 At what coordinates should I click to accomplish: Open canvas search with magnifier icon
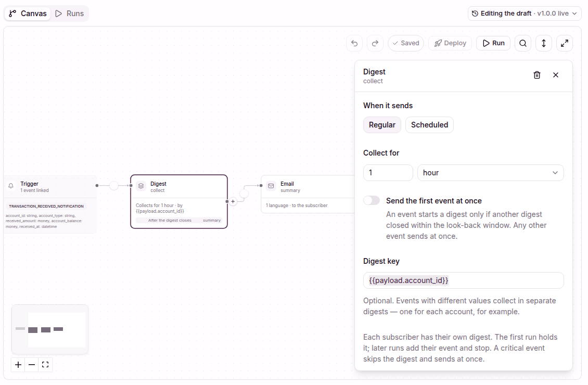click(x=523, y=43)
